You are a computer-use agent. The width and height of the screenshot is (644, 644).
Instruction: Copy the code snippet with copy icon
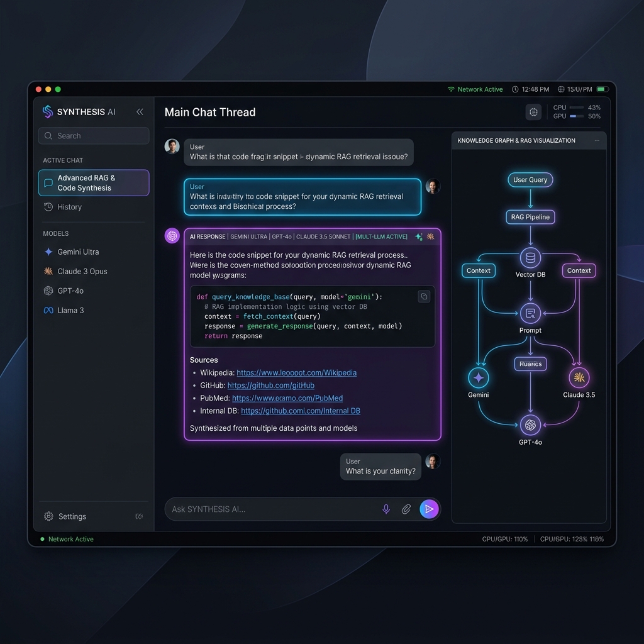[x=424, y=297]
